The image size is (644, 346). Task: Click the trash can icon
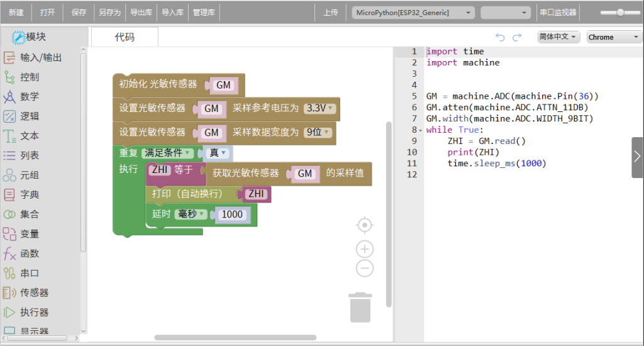pyautogui.click(x=360, y=307)
